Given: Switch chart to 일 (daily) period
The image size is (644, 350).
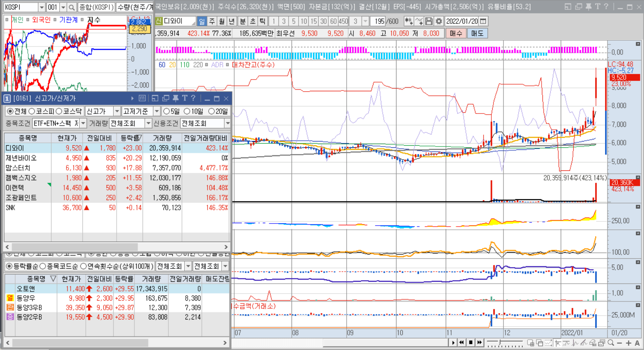Looking at the screenshot, I should click(x=202, y=21).
